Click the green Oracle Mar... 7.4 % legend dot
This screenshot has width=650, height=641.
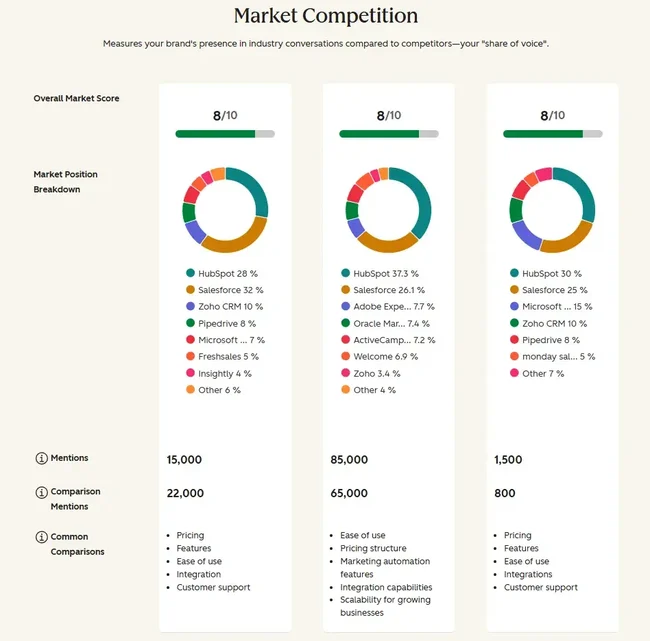tap(345, 323)
